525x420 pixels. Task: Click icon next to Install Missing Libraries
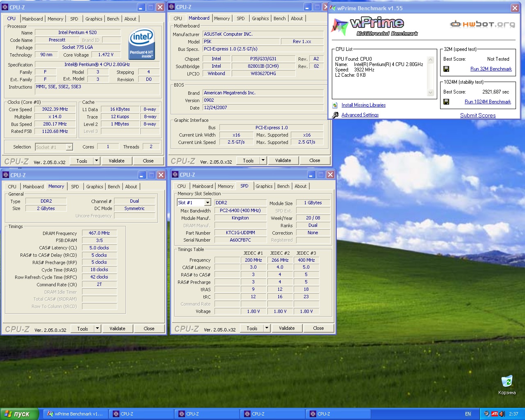pyautogui.click(x=335, y=105)
